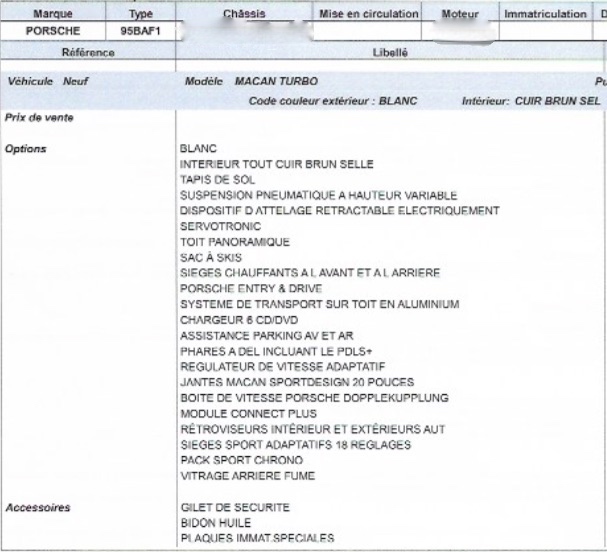607x552 pixels.
Task: Click the Immatriculation column header
Action: (x=545, y=14)
